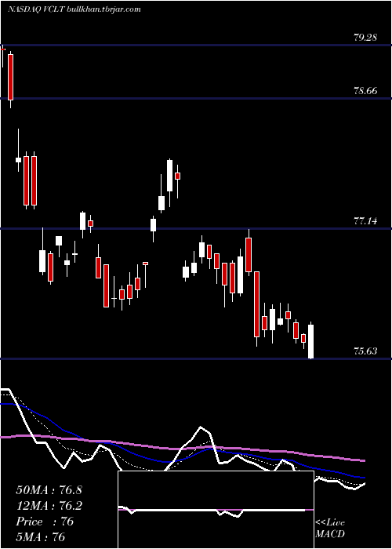Click the 77.14 price level label

tap(365, 221)
